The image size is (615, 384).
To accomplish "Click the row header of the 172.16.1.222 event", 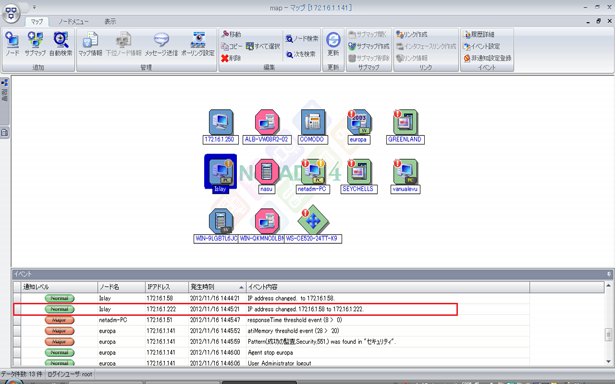I will coord(17,309).
